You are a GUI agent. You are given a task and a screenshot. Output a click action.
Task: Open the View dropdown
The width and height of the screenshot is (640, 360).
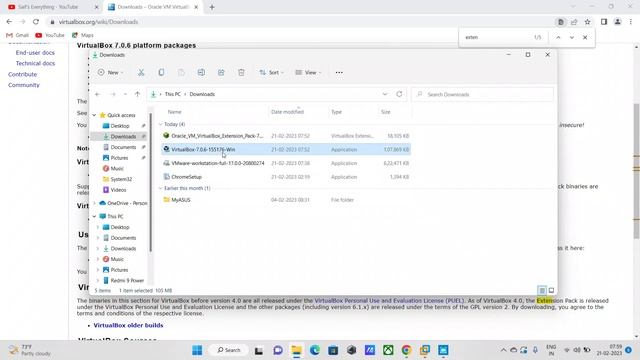pyautogui.click(x=308, y=73)
